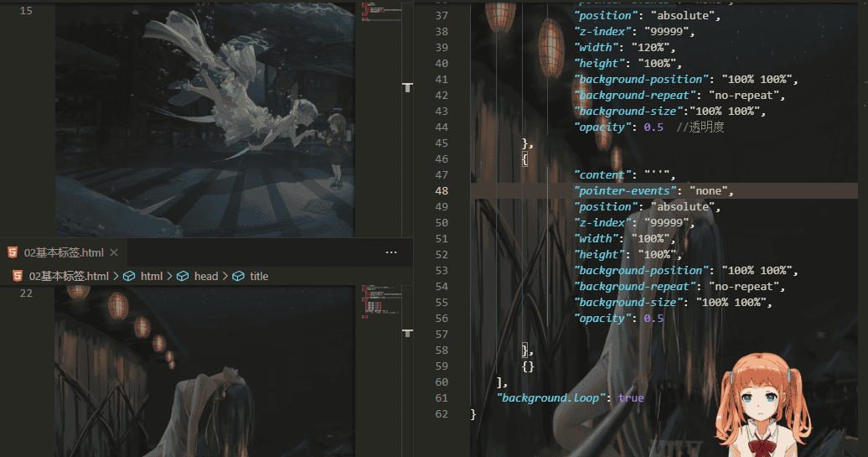Click "background-size" key on line 43

click(631, 112)
